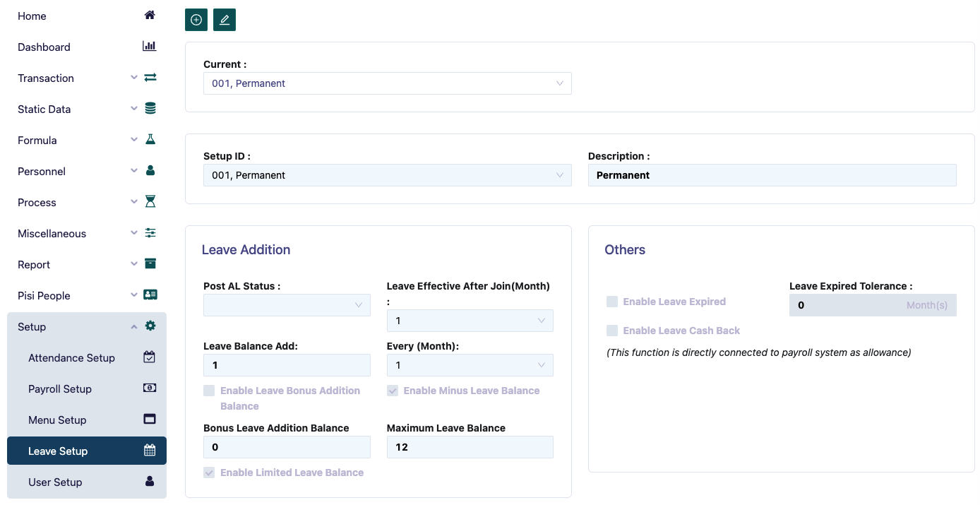980x505 pixels.
Task: Expand the Transaction menu section
Action: point(46,78)
